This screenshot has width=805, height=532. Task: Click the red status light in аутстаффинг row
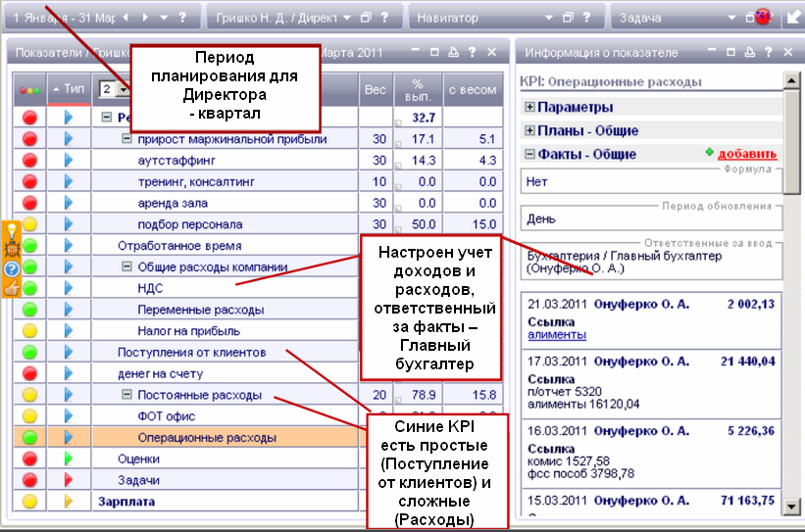click(29, 160)
